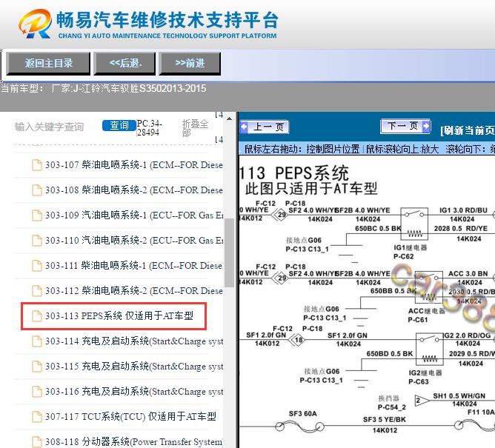The image size is (495, 448).
Task: Click the 查询 search button
Action: click(119, 126)
